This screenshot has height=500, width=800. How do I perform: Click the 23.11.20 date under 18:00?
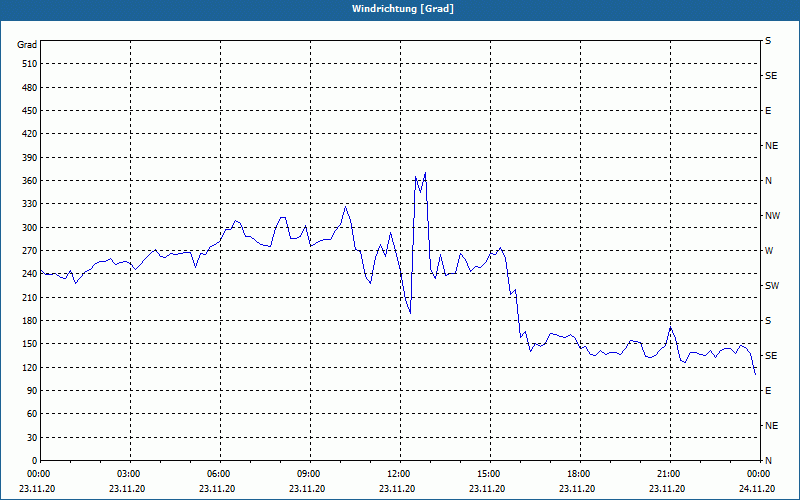(x=577, y=489)
